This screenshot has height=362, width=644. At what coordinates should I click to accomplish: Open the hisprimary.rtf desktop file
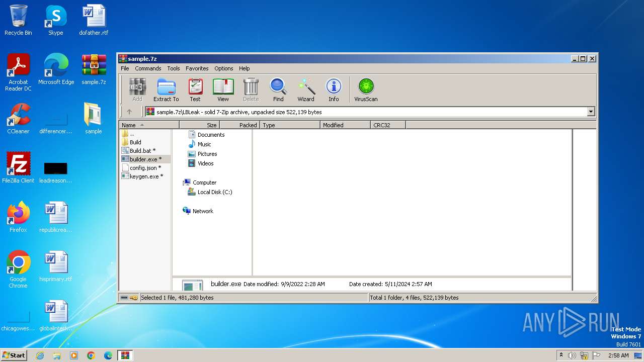point(56,266)
